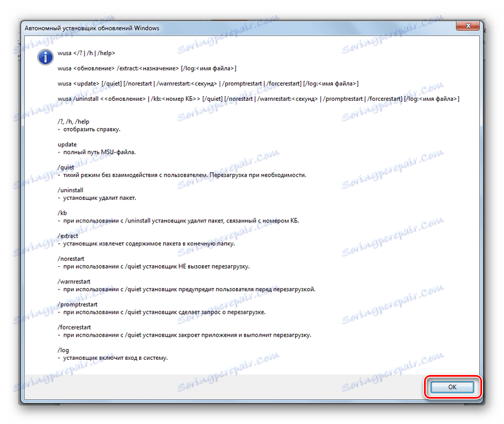
Task: Click the '/kb' parameter heading
Action: click(63, 213)
